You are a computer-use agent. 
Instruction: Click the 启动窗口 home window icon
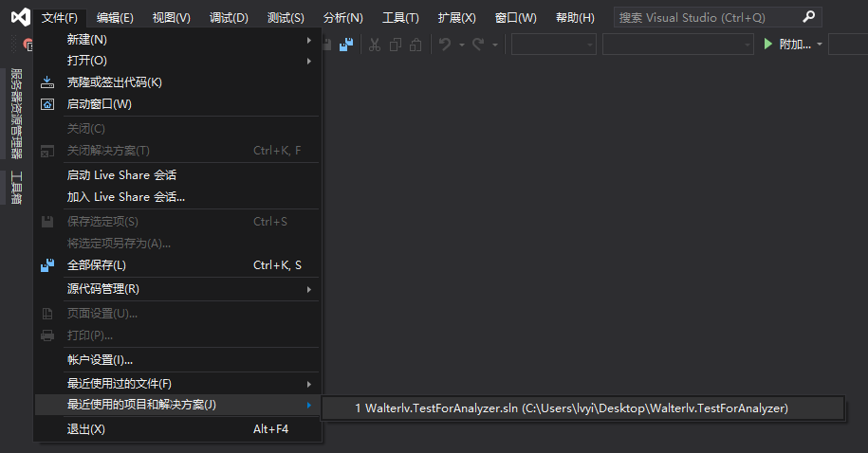pyautogui.click(x=47, y=104)
